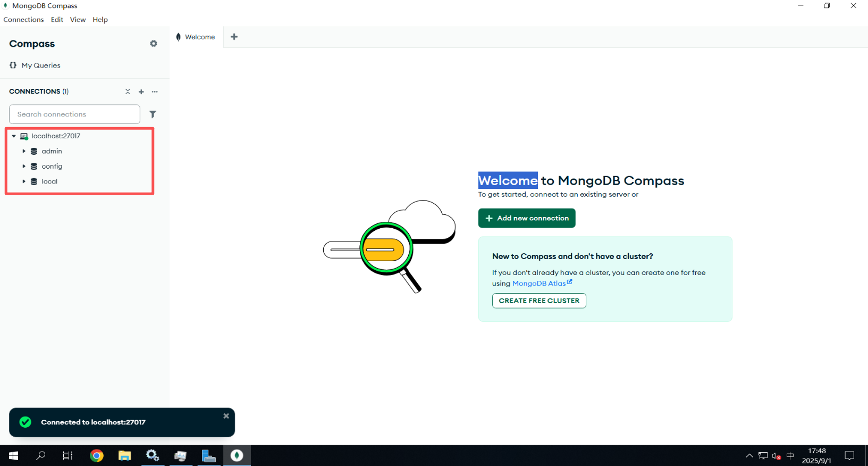The height and width of the screenshot is (466, 868).
Task: Click the local database icon
Action: (x=34, y=181)
